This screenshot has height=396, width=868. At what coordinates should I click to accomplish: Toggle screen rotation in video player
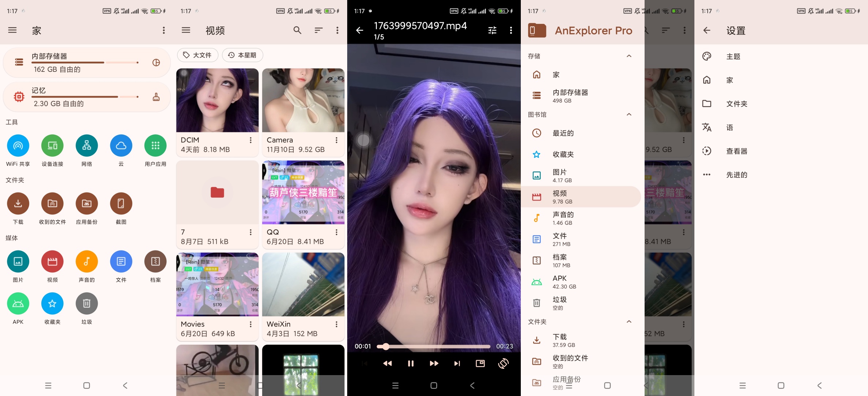pyautogui.click(x=503, y=363)
